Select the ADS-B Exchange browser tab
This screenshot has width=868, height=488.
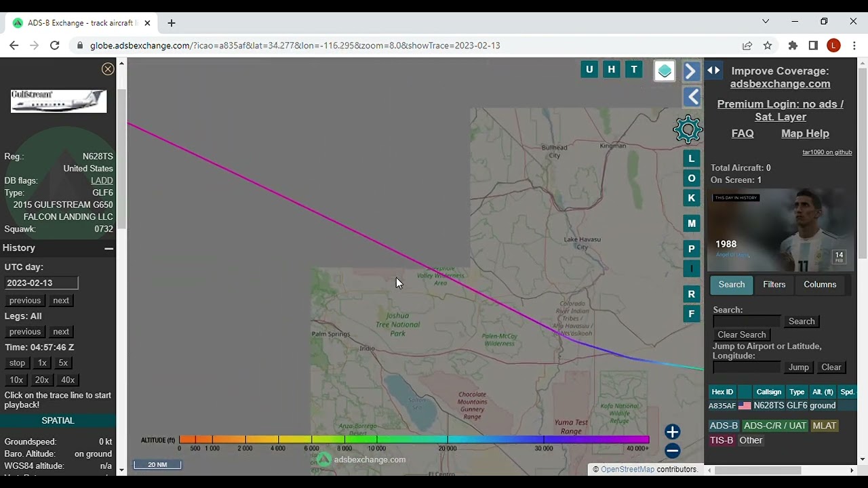click(83, 23)
